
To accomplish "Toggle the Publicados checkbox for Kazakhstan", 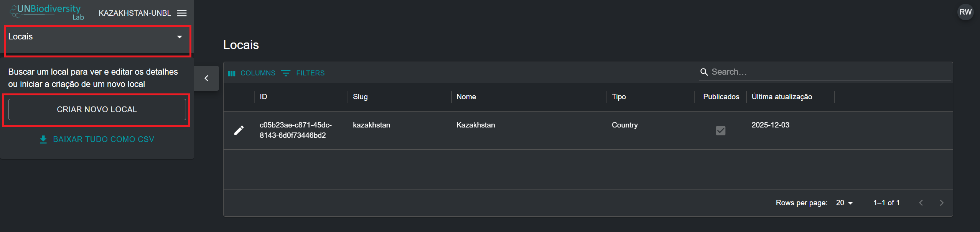I will [x=721, y=131].
